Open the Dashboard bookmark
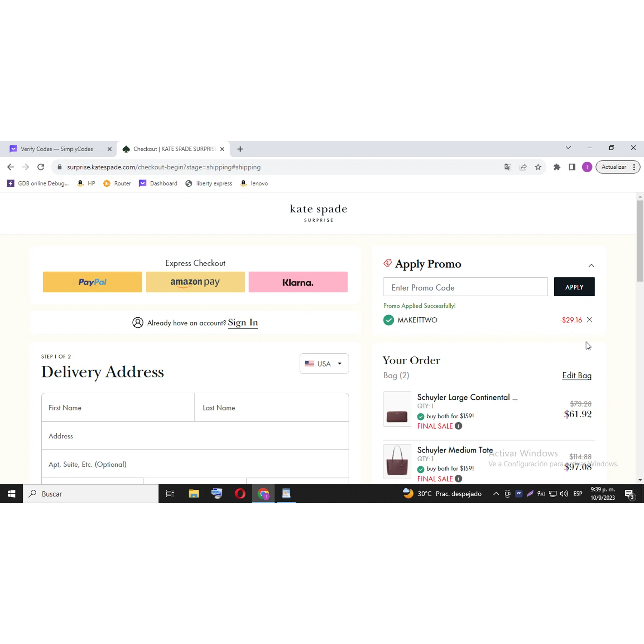The height and width of the screenshot is (644, 644). click(x=158, y=183)
